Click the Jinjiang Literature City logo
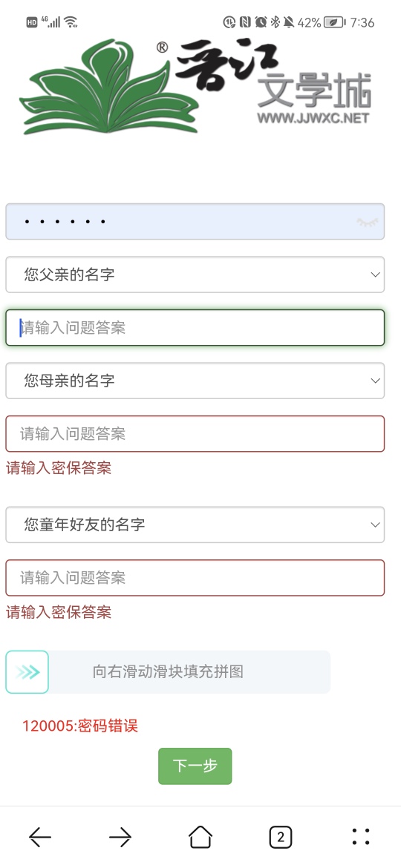 click(195, 86)
